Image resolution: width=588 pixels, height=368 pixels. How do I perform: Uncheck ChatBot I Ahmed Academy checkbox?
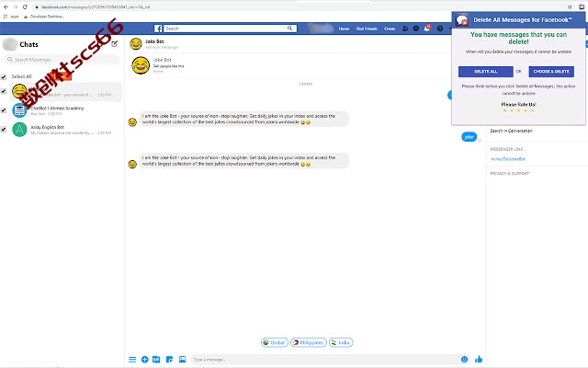pos(4,110)
